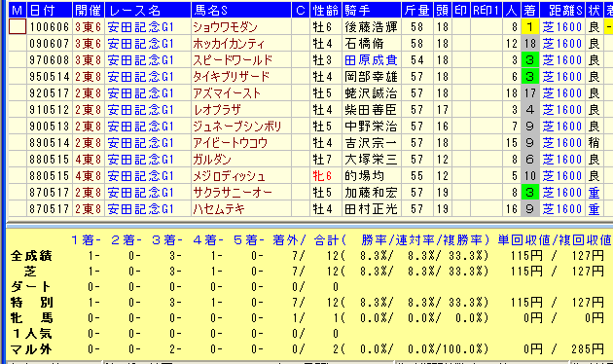
Task: Open 安田記念G1 race on 100606
Action: [140, 27]
